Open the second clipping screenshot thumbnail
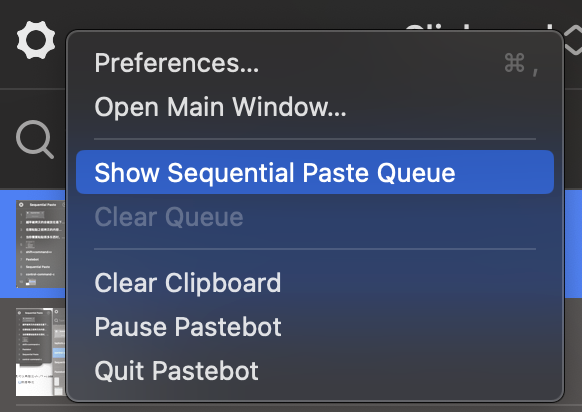 (40, 351)
